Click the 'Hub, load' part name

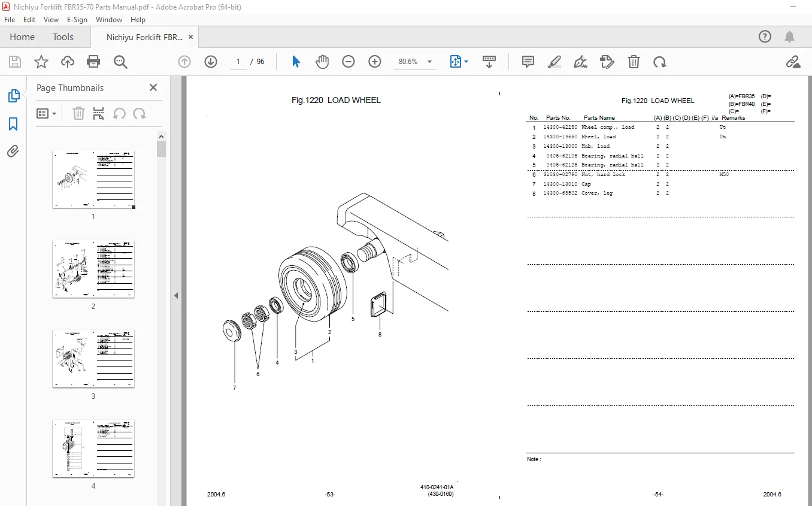[596, 146]
